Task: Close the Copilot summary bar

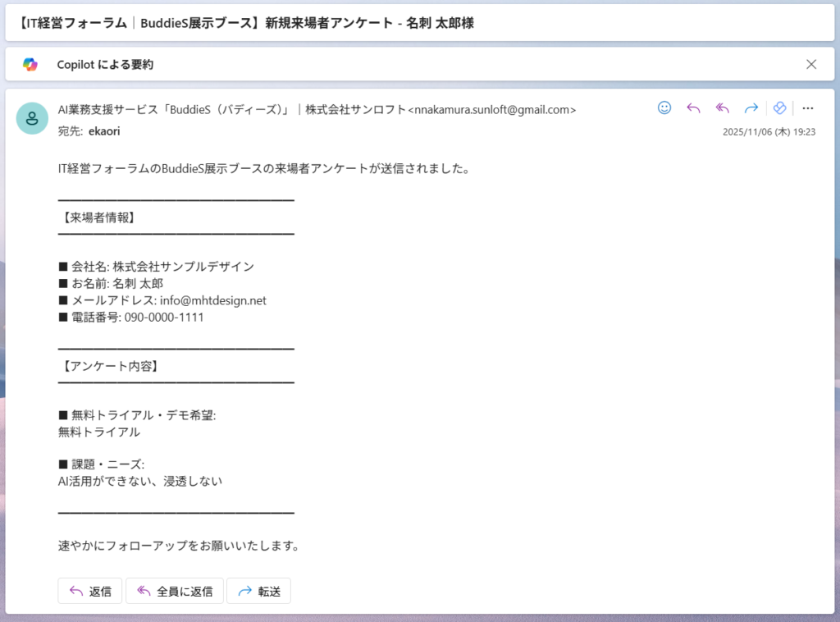Action: pyautogui.click(x=811, y=64)
